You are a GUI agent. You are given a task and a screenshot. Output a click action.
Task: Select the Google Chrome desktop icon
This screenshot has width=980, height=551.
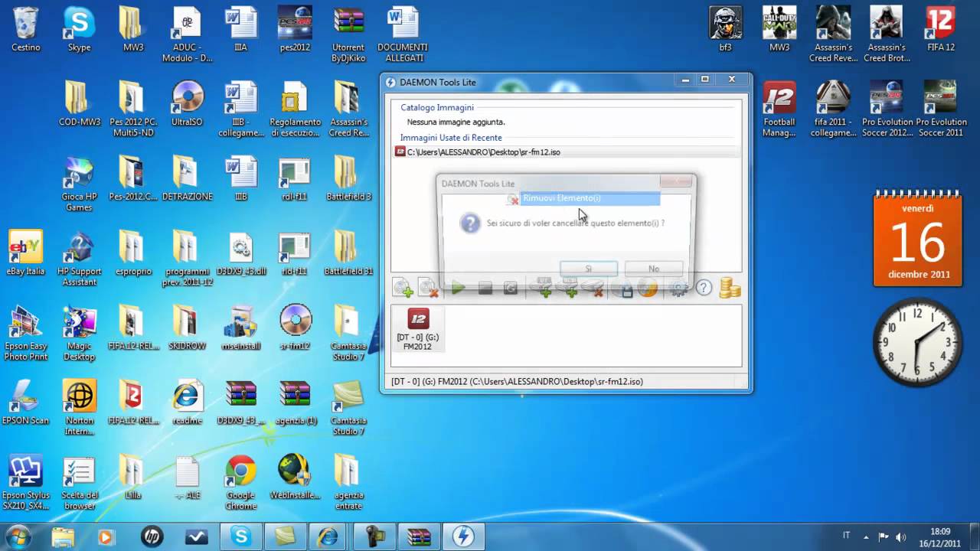tap(240, 483)
